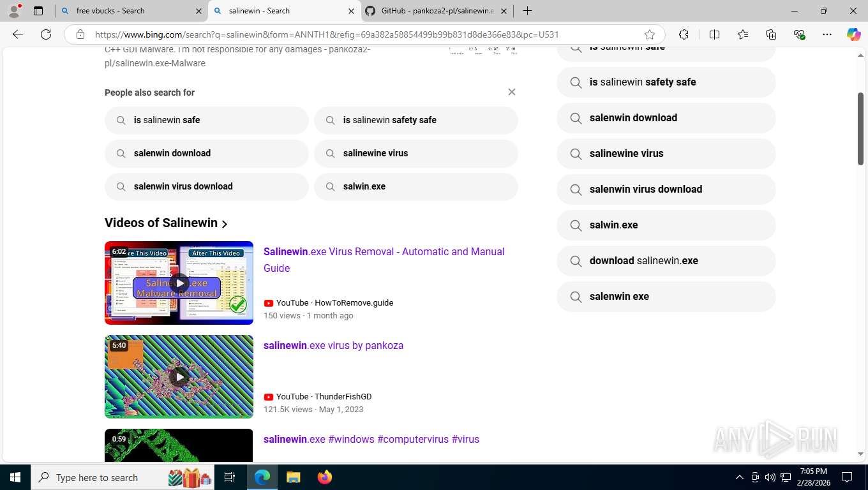Launch Firefox from the taskbar
868x490 pixels.
coord(324,477)
